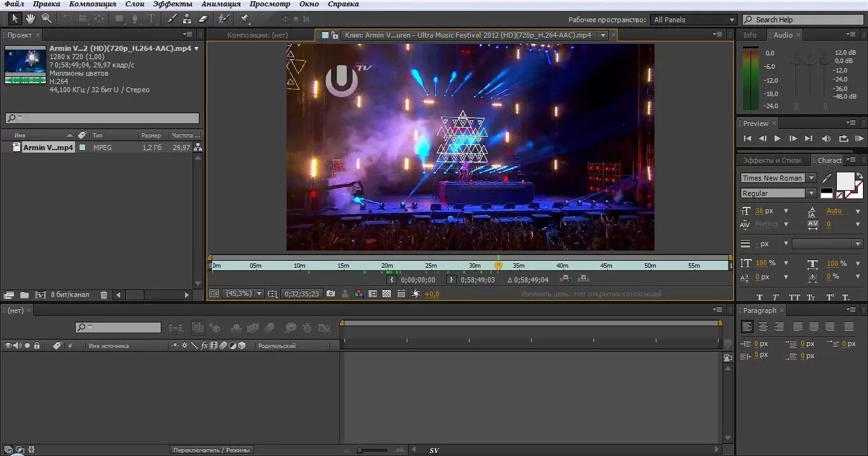Switch to the Info tab

[750, 35]
